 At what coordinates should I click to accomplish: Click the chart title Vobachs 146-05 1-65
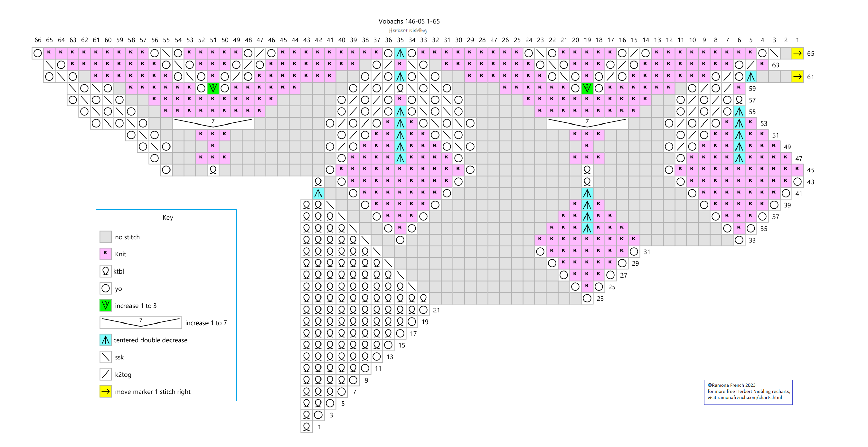409,21
